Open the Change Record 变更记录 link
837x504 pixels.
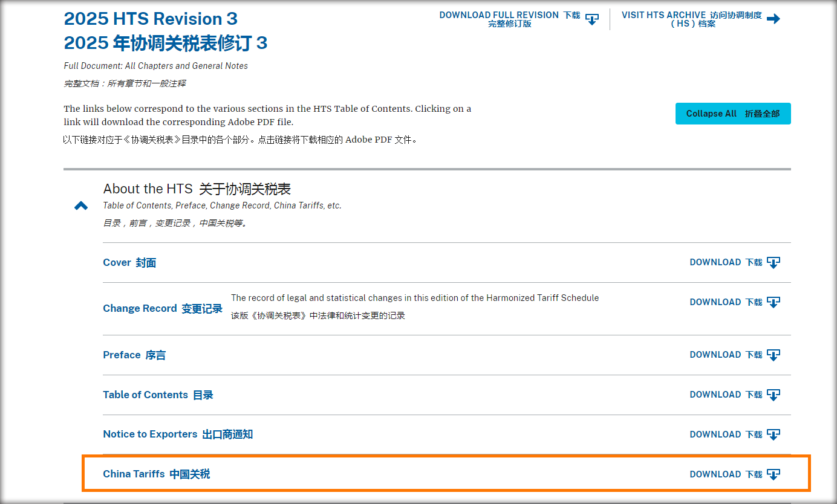(x=163, y=308)
